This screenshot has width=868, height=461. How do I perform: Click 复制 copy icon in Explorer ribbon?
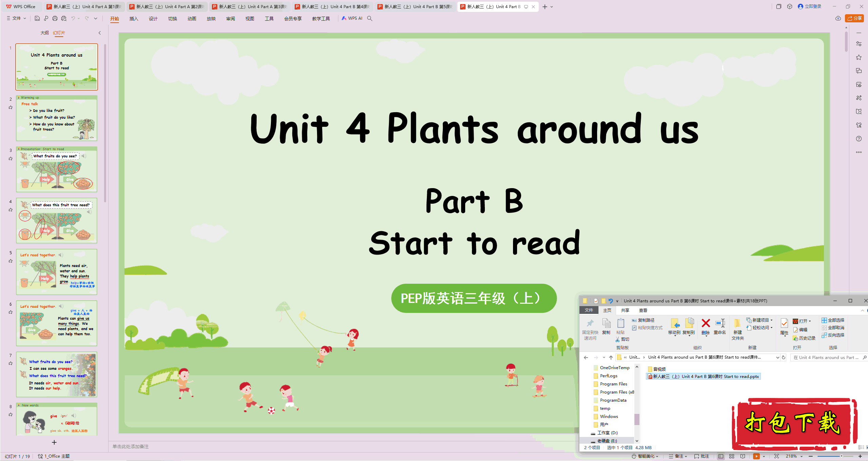(606, 327)
